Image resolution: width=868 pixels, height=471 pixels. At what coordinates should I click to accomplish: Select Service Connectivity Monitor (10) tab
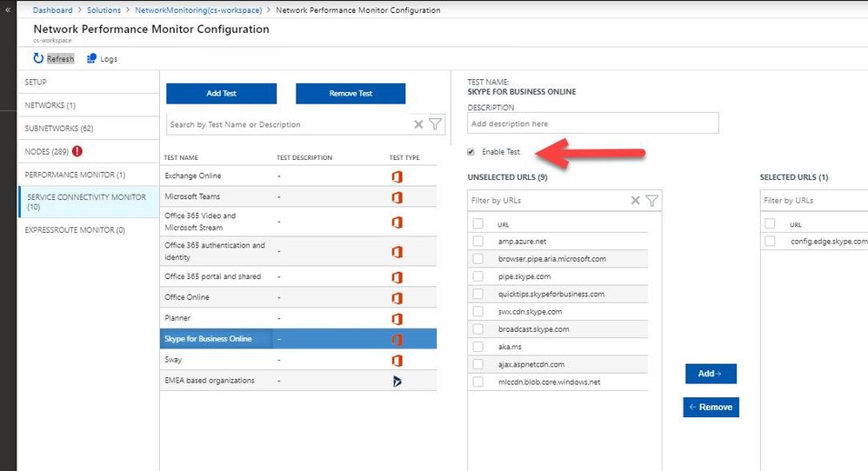point(89,202)
